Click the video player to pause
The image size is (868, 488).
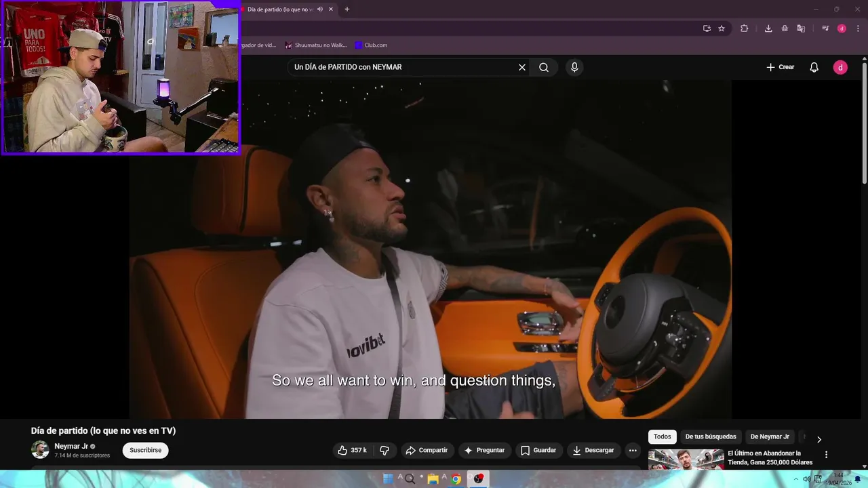[431, 249]
